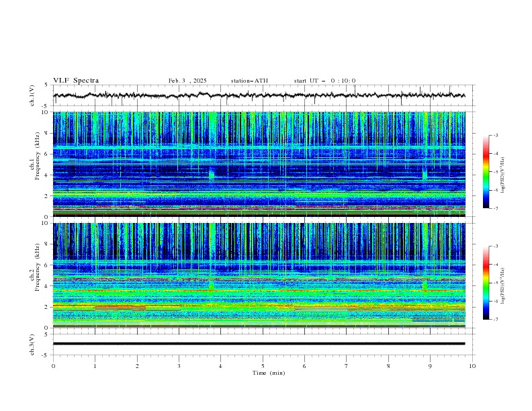
Task: Click the ch.1 PSD color bar
Action: (486, 172)
